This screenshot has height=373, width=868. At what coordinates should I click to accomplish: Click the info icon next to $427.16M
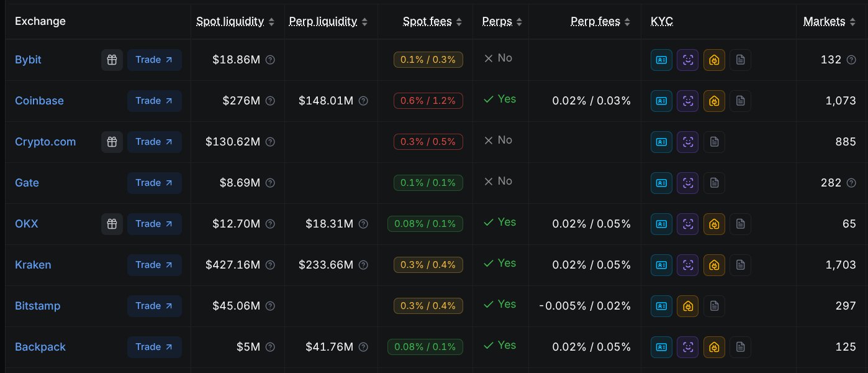point(270,265)
